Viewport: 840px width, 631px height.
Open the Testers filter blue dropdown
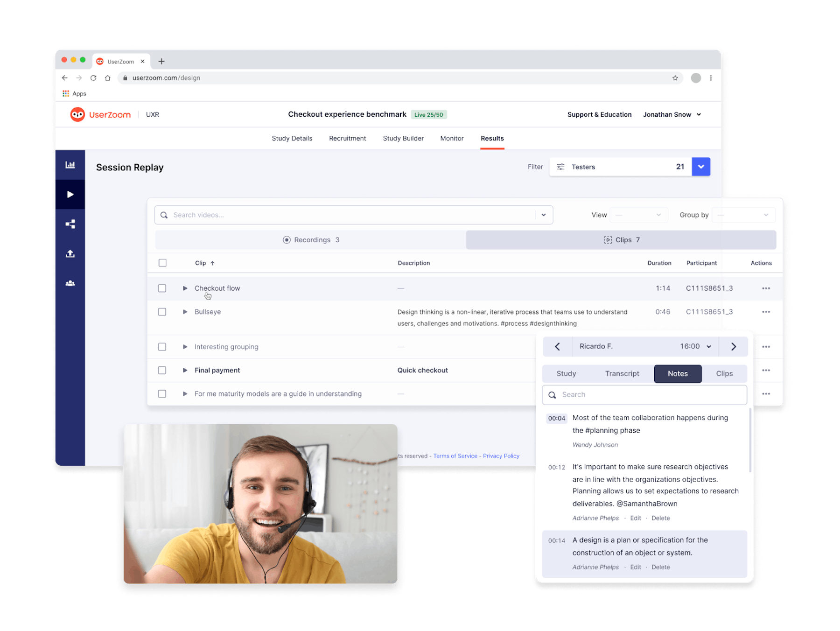pos(701,167)
